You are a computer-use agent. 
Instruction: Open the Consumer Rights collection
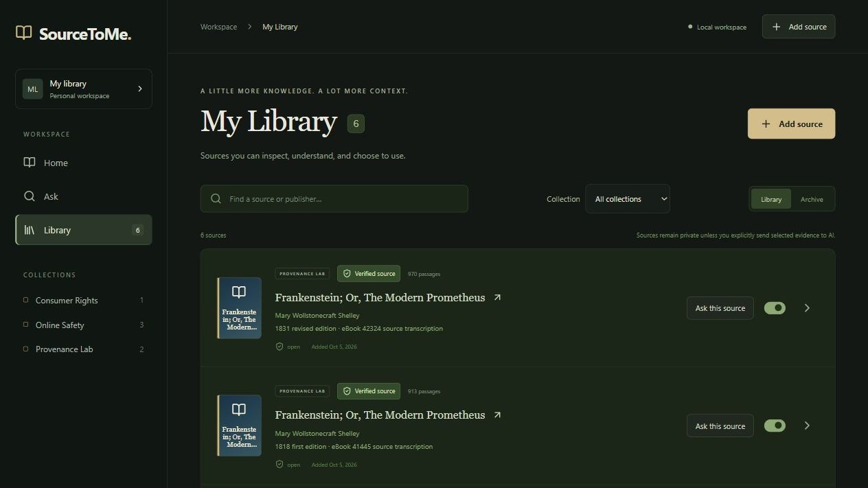click(x=84, y=300)
